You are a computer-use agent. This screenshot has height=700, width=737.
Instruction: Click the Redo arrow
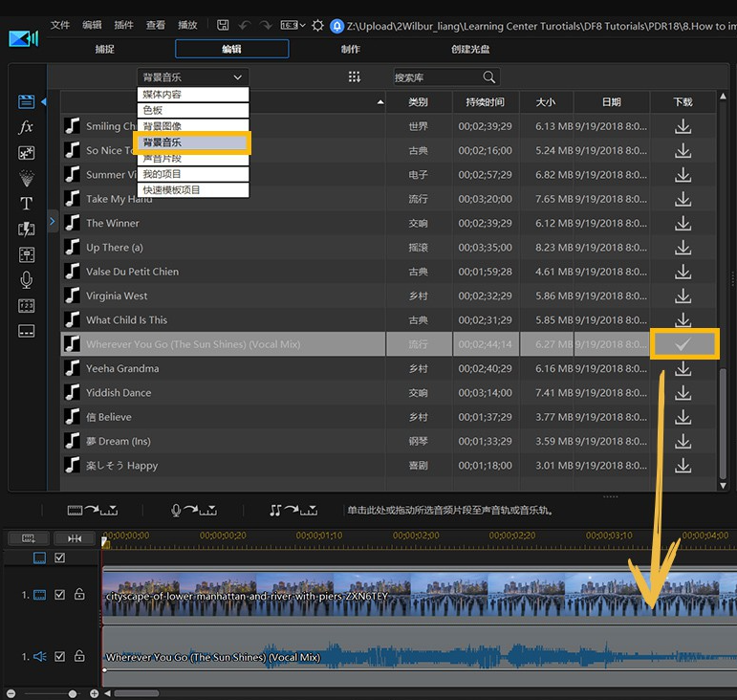click(x=266, y=25)
